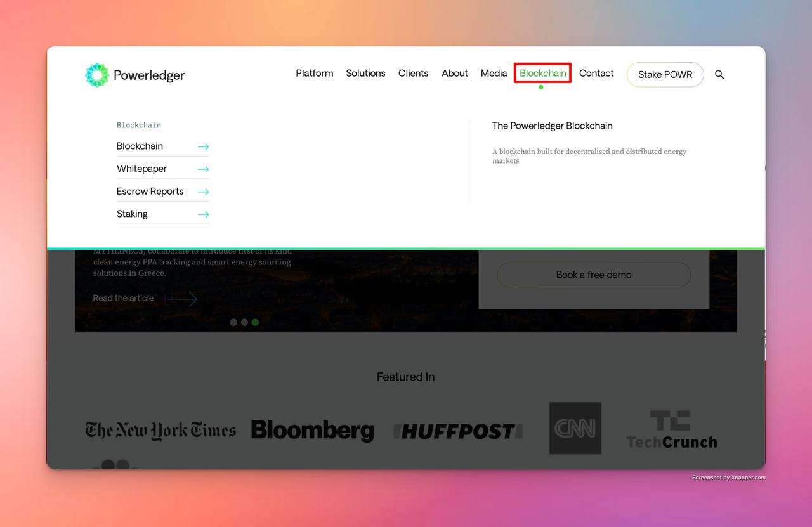The image size is (812, 527).
Task: Click the Read the article arrow
Action: pyautogui.click(x=183, y=299)
